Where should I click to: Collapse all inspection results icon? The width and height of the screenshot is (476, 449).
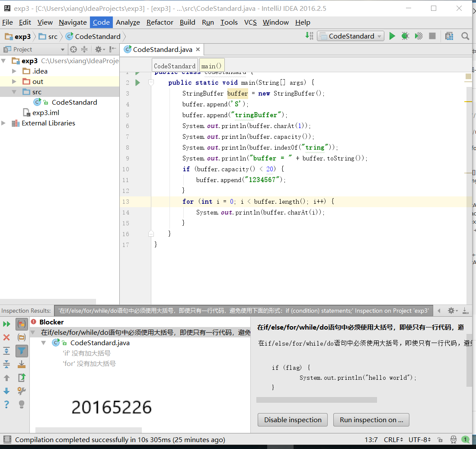(x=6, y=364)
